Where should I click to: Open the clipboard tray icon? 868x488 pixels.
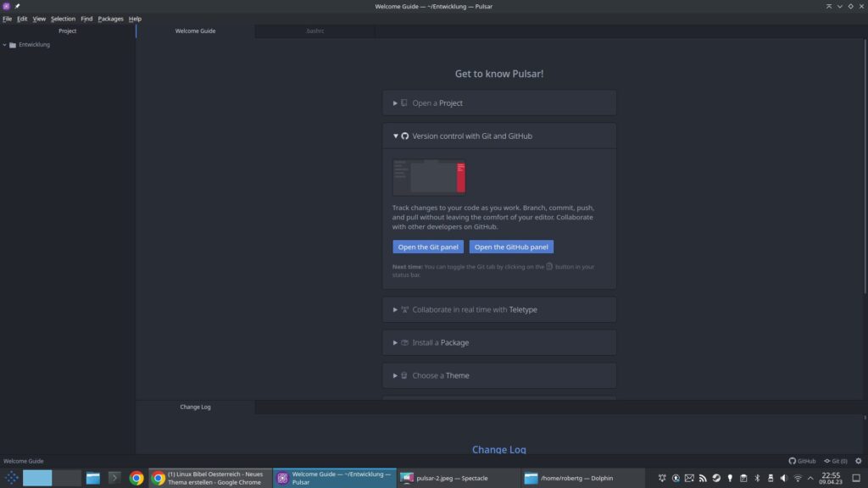click(x=743, y=478)
